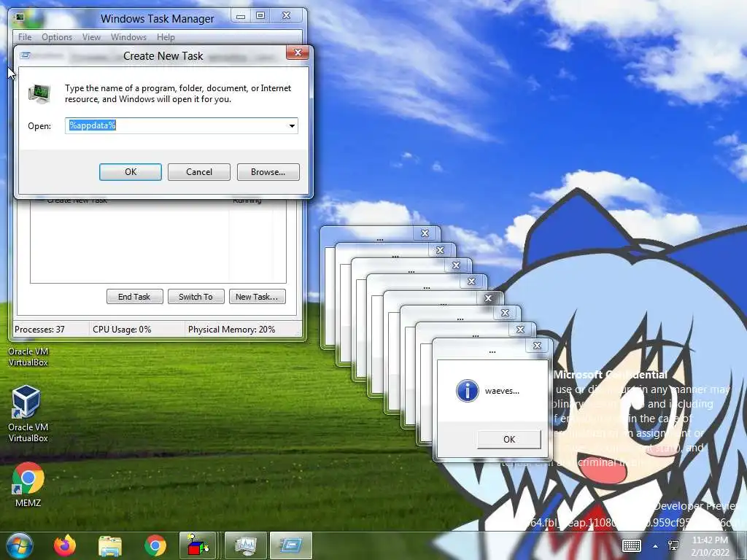Launch Chrome from the taskbar

coord(155,545)
